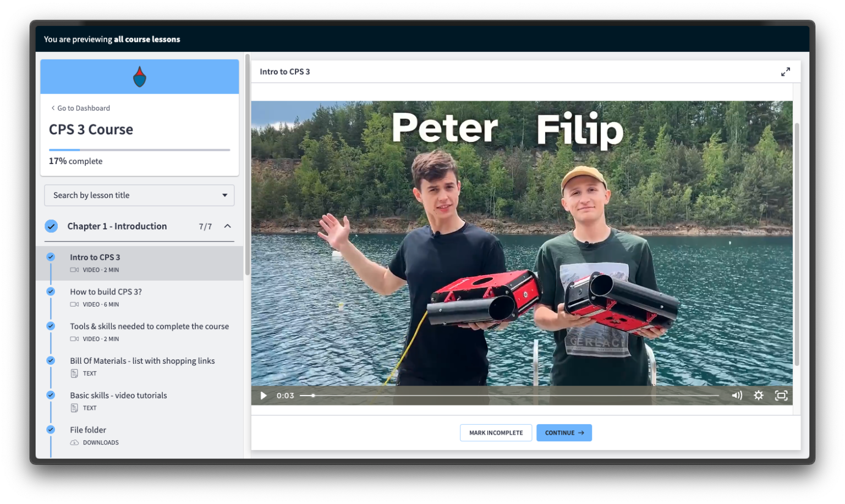Collapse Chapter 1 - Introduction section
The width and height of the screenshot is (845, 504).
click(x=227, y=226)
